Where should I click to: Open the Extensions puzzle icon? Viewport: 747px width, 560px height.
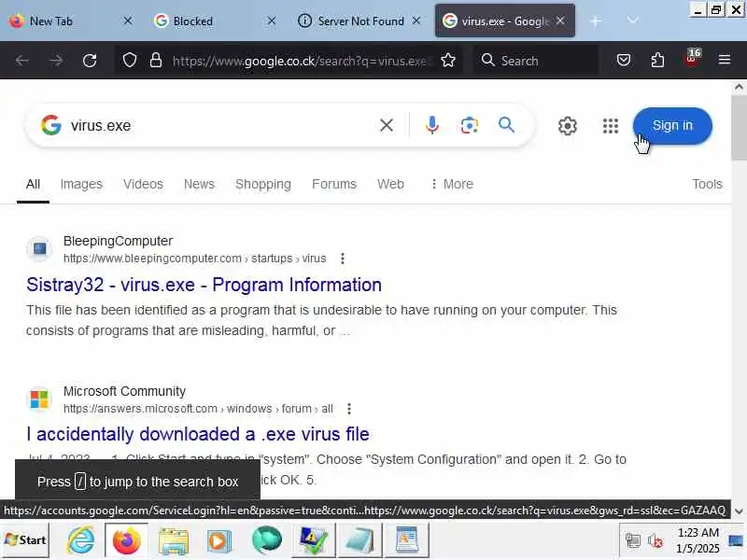coord(657,60)
